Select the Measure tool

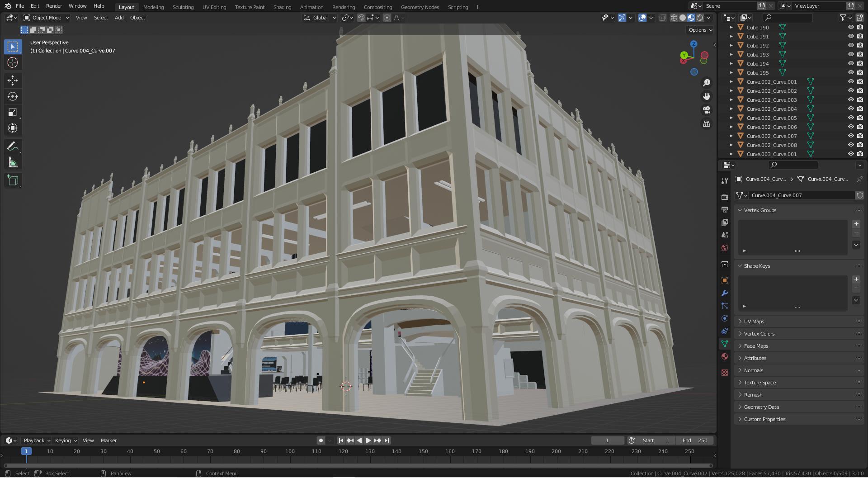tap(13, 162)
